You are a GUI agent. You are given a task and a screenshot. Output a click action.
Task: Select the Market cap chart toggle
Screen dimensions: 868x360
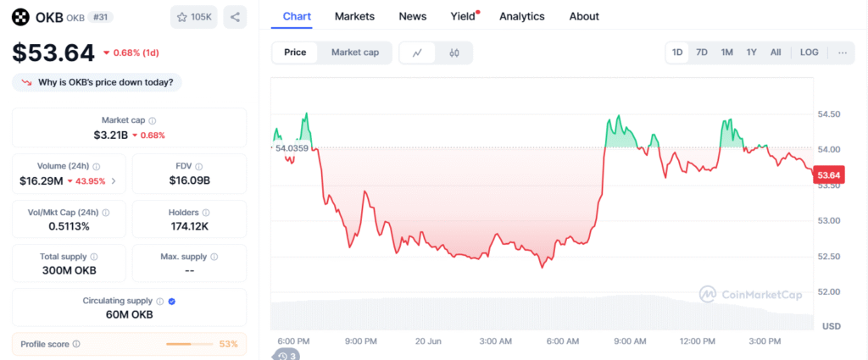coord(355,53)
